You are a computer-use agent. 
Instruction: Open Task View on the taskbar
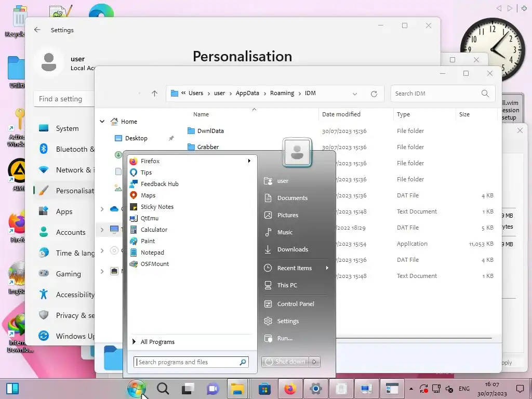(x=188, y=389)
